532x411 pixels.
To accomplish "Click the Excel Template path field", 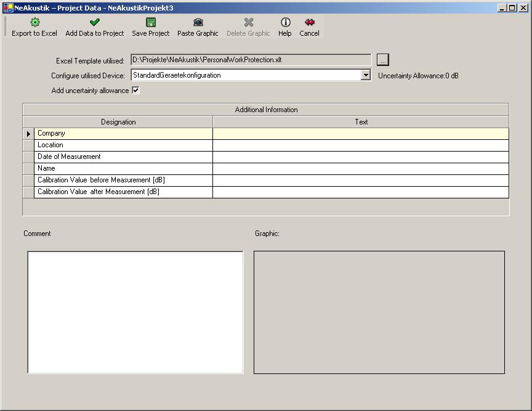I will [251, 60].
